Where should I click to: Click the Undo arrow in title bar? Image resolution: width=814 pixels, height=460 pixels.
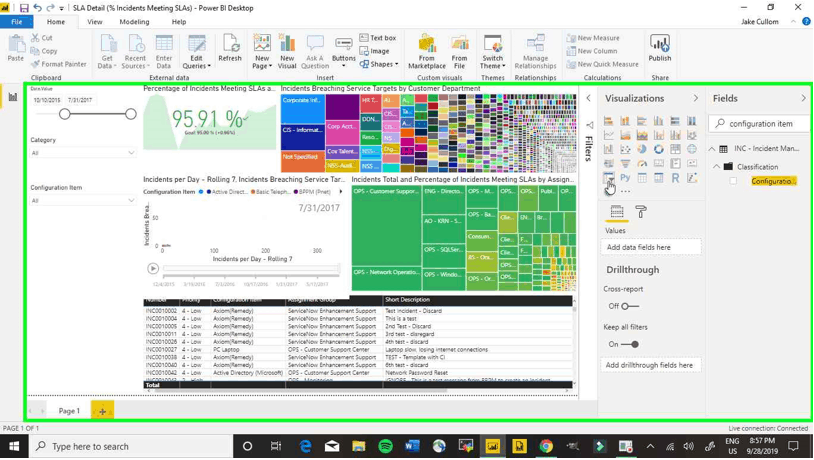point(37,8)
